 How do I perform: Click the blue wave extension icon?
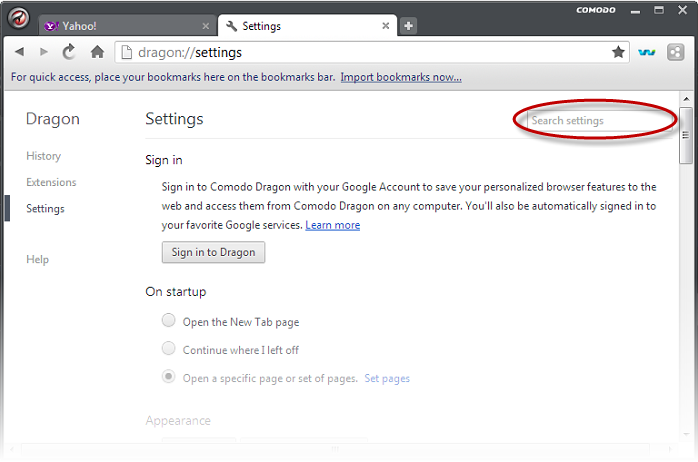[646, 53]
